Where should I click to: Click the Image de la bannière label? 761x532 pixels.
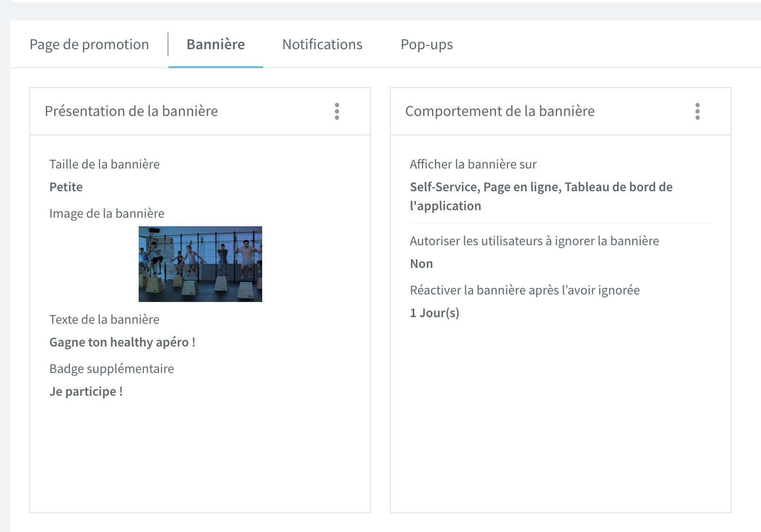pos(107,213)
